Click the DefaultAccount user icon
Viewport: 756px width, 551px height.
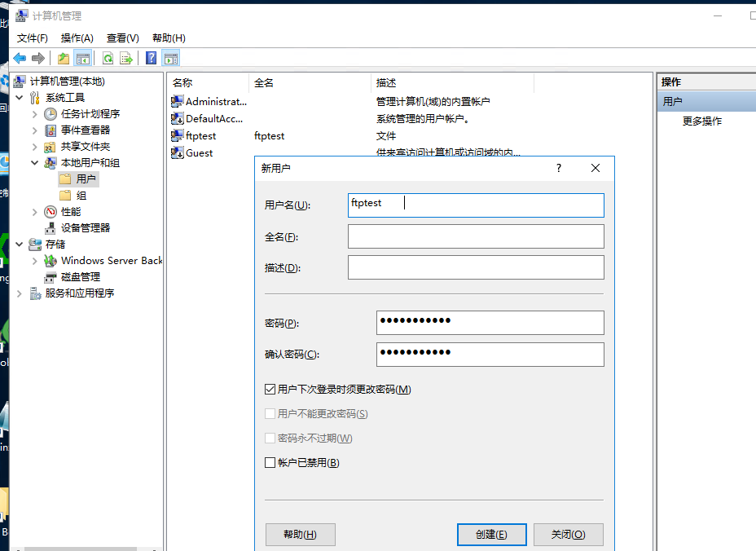tap(177, 118)
